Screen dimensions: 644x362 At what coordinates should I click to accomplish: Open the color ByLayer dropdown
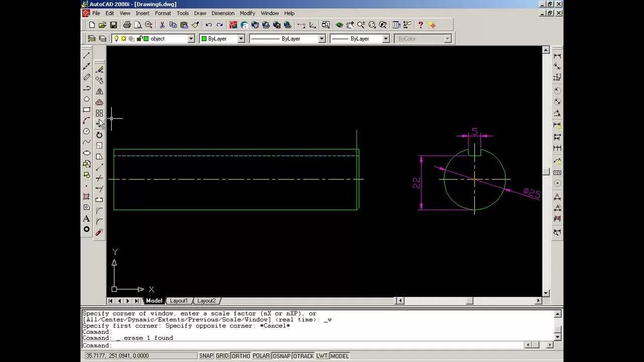pos(241,39)
